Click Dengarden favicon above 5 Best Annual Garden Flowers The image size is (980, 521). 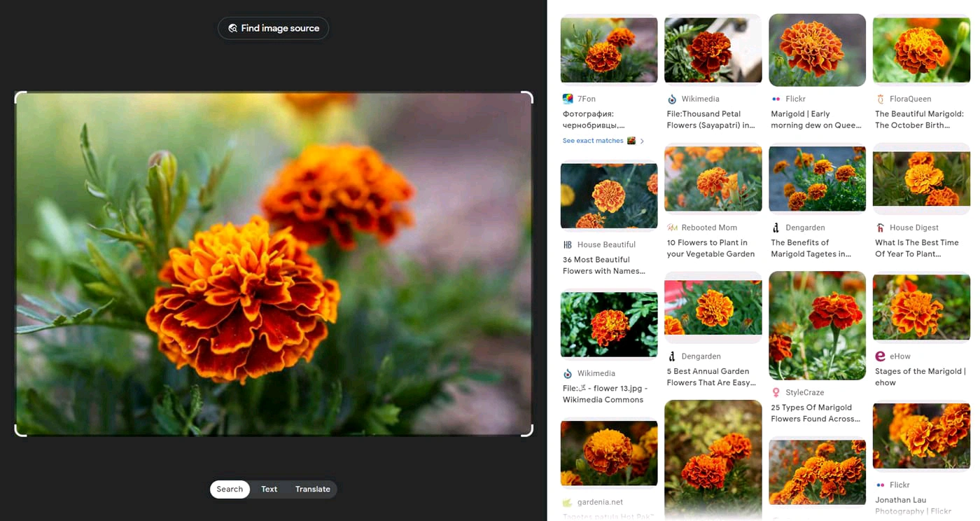pyautogui.click(x=672, y=356)
